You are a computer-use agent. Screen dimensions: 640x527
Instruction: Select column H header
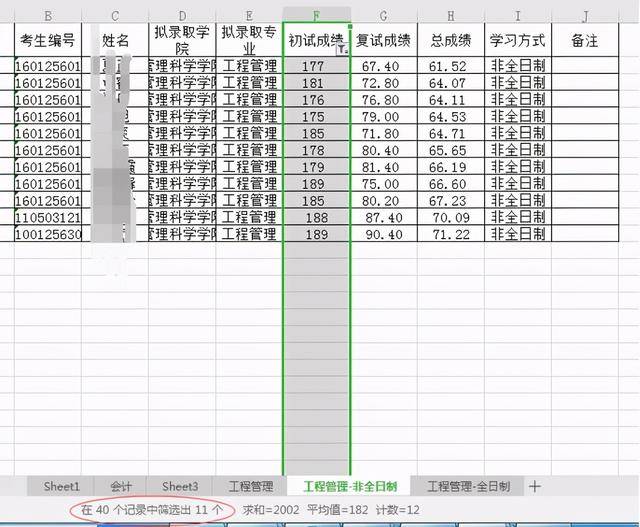[x=451, y=16]
